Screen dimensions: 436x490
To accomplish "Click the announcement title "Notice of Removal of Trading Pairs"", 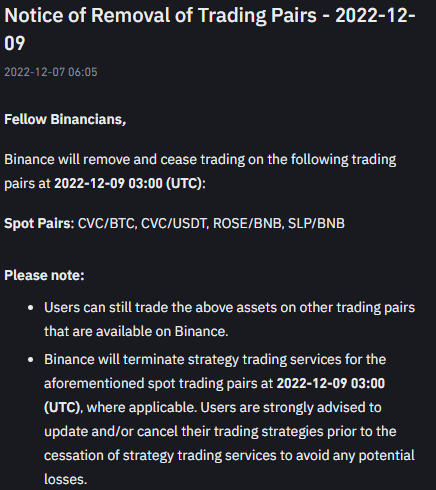I will click(160, 15).
